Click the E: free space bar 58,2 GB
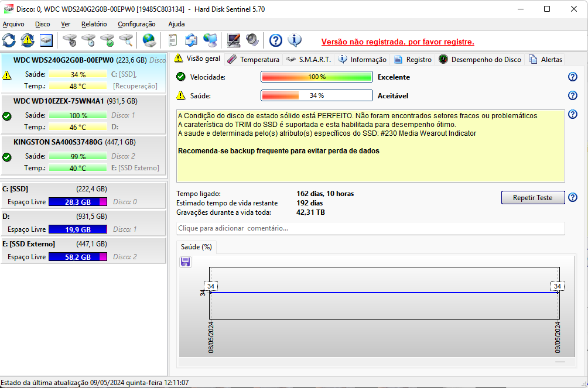This screenshot has height=388, width=588. coord(78,257)
